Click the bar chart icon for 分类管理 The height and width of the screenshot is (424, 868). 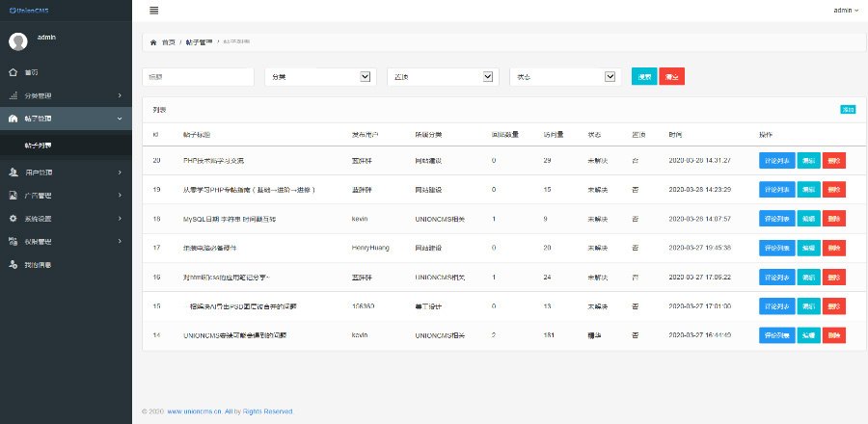coord(14,95)
